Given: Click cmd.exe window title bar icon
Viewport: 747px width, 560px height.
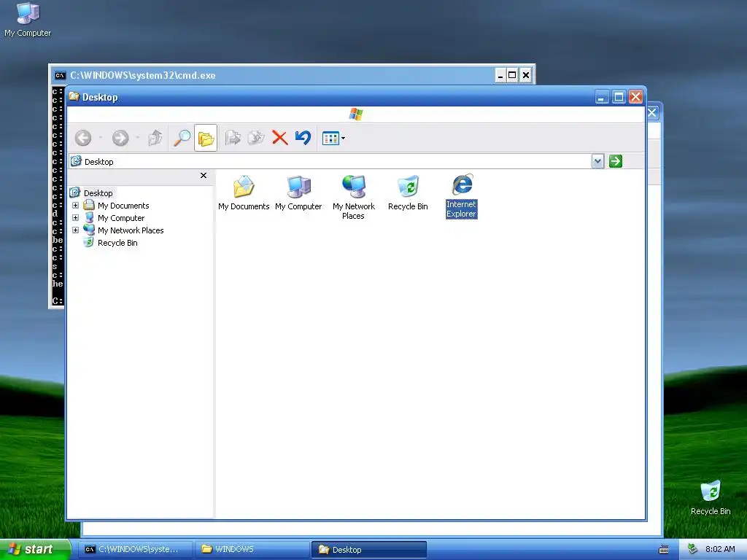Looking at the screenshot, I should pos(60,75).
